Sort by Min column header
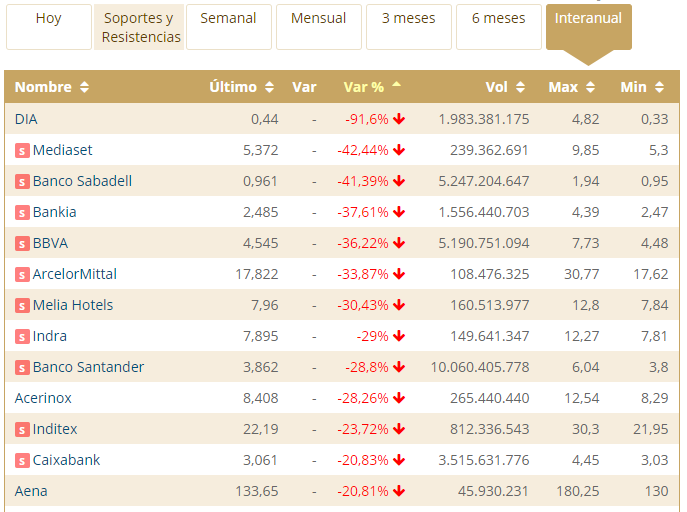The width and height of the screenshot is (687, 512). pyautogui.click(x=641, y=87)
